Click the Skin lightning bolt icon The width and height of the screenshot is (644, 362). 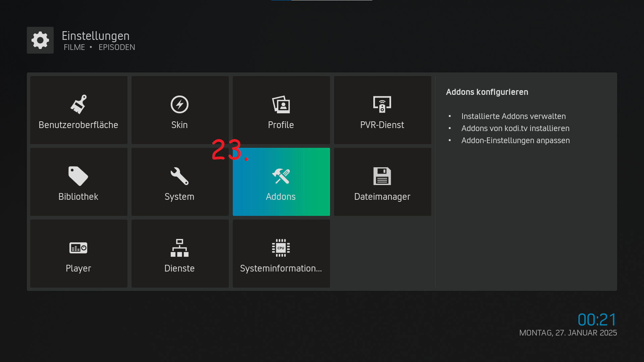point(179,104)
